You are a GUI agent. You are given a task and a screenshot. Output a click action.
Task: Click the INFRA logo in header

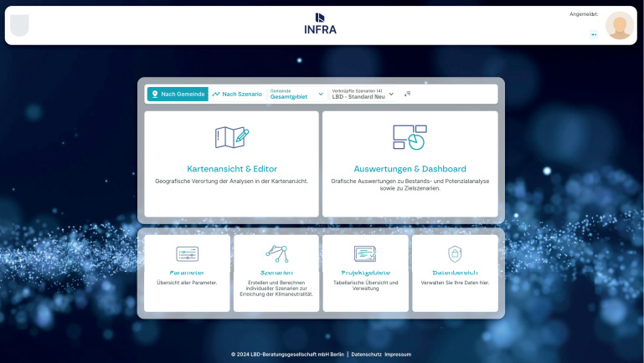[320, 24]
